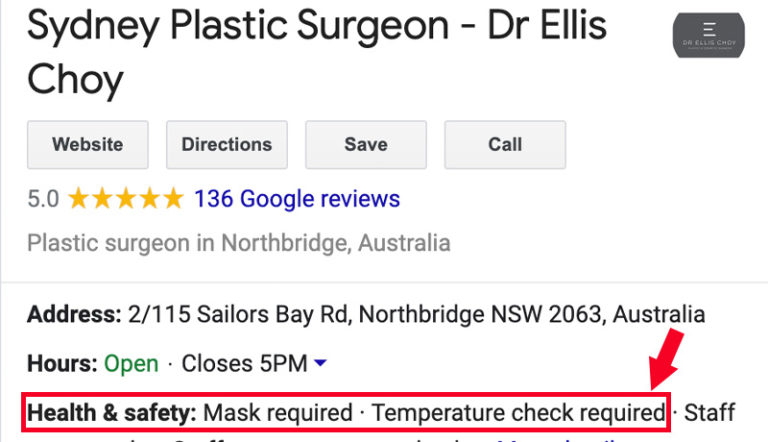This screenshot has height=442, width=768.
Task: Get Directions to the clinic
Action: click(x=227, y=145)
